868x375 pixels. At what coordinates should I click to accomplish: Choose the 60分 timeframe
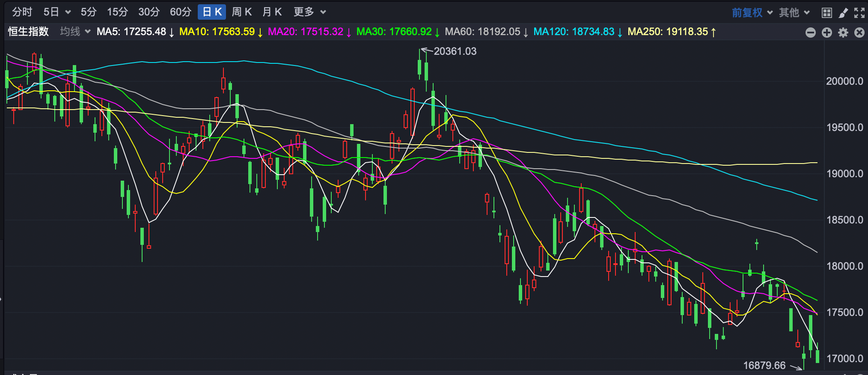coord(180,12)
